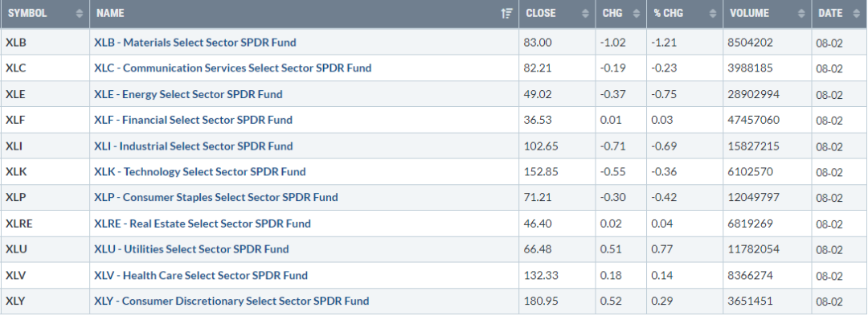
Task: Click the sort arrows beside DATE header
Action: coord(857,14)
